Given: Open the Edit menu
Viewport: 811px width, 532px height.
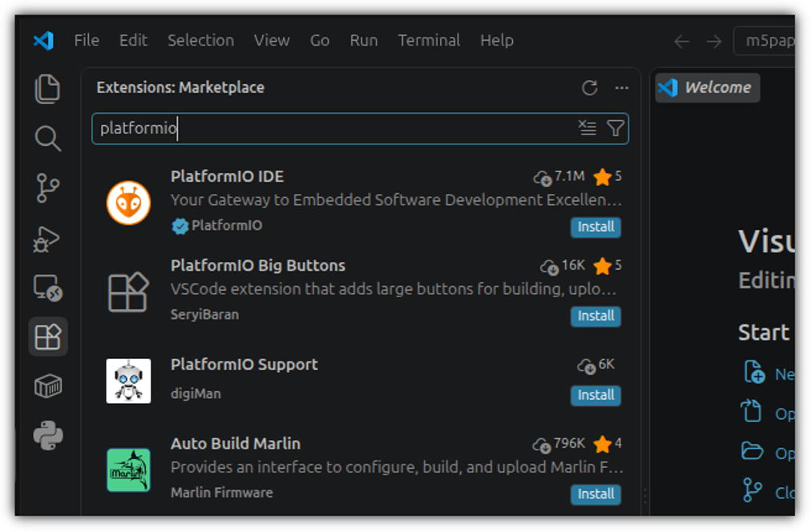Looking at the screenshot, I should (134, 40).
